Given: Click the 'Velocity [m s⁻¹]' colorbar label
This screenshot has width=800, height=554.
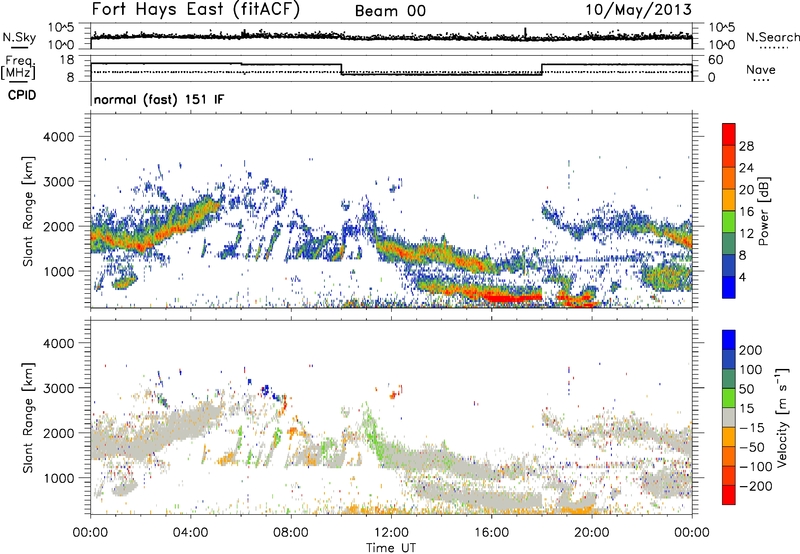Looking at the screenshot, I should point(782,418).
